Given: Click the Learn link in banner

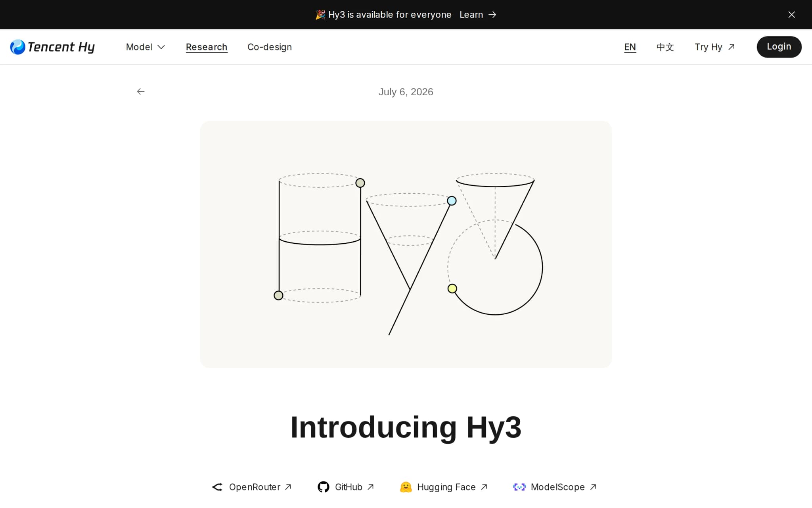Looking at the screenshot, I should pos(478,15).
